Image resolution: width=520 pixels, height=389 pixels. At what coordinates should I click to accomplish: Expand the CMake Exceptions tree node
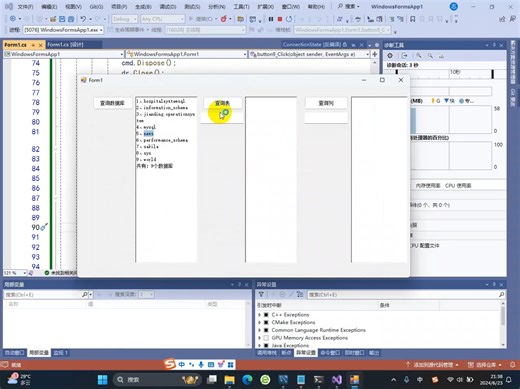259,322
